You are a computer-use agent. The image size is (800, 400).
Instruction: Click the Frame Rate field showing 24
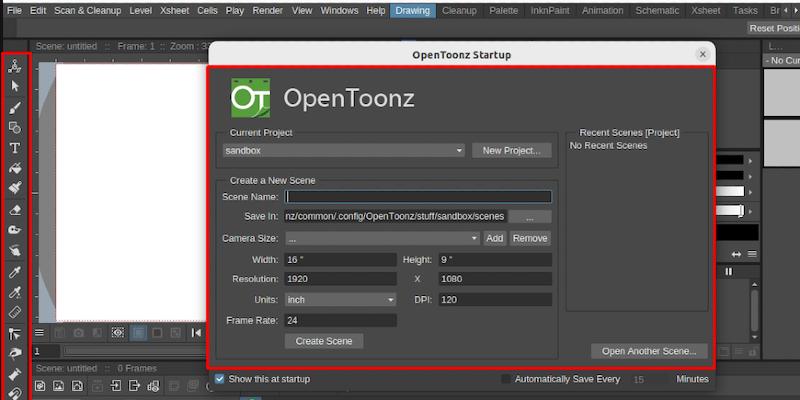click(x=340, y=320)
